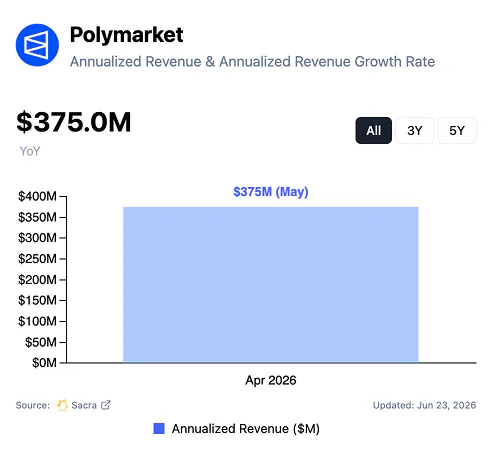494x461 pixels.
Task: Click the Polymarket logo icon
Action: click(x=37, y=45)
